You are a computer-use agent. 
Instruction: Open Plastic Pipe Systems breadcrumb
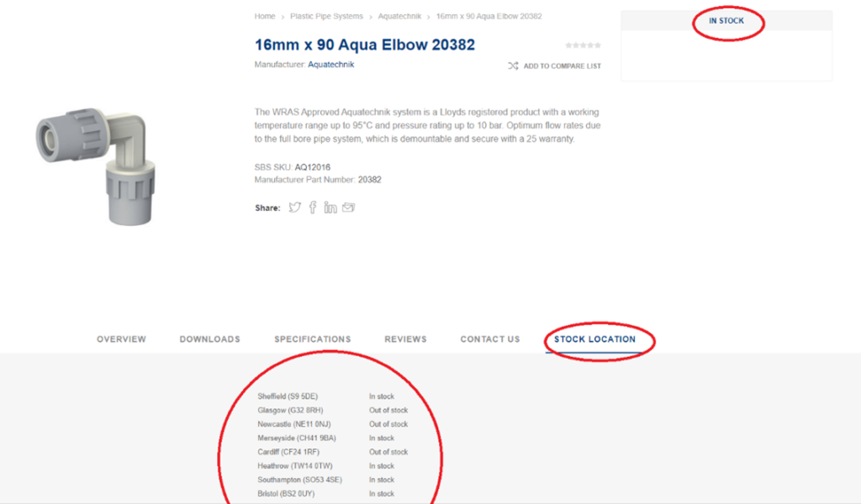pyautogui.click(x=327, y=17)
